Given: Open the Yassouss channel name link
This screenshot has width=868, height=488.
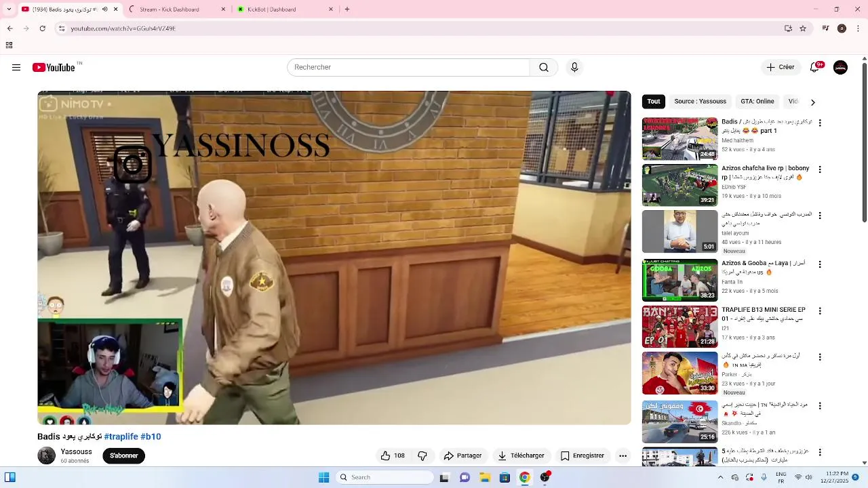Looking at the screenshot, I should 76,451.
